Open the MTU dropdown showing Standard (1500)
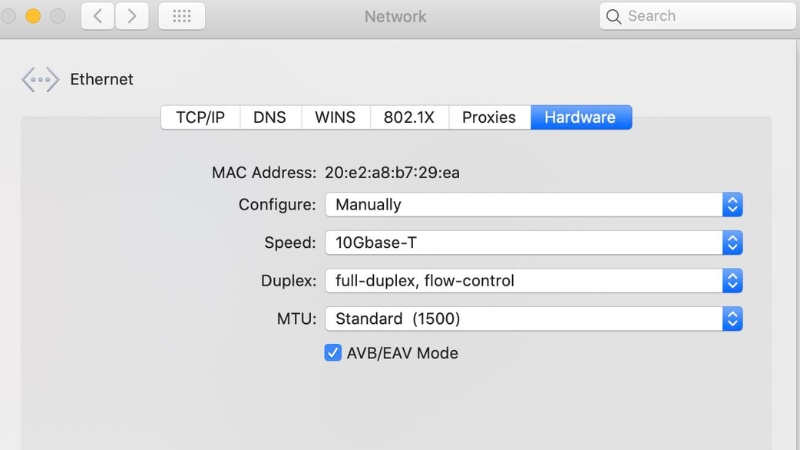The height and width of the screenshot is (450, 800). 534,319
